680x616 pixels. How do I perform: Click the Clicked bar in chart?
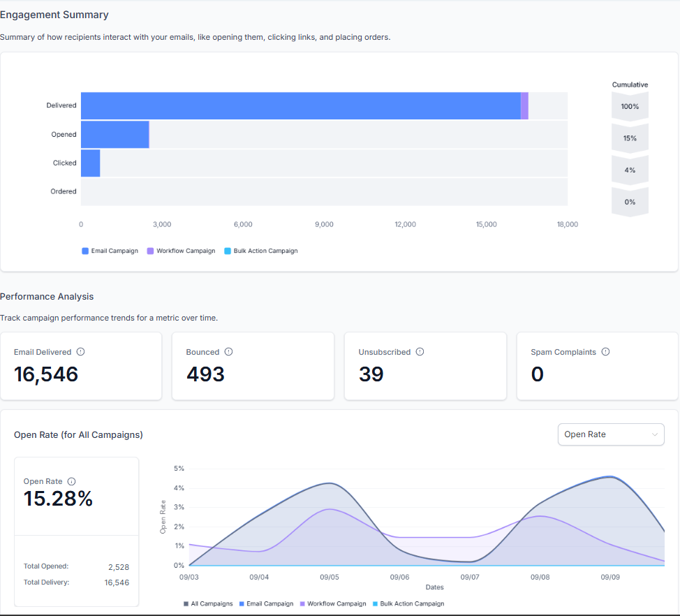click(91, 163)
